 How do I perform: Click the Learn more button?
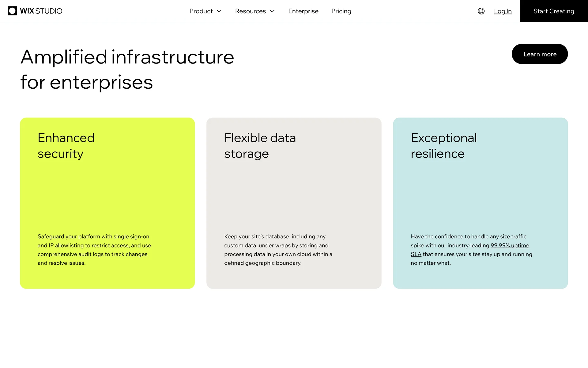[540, 54]
